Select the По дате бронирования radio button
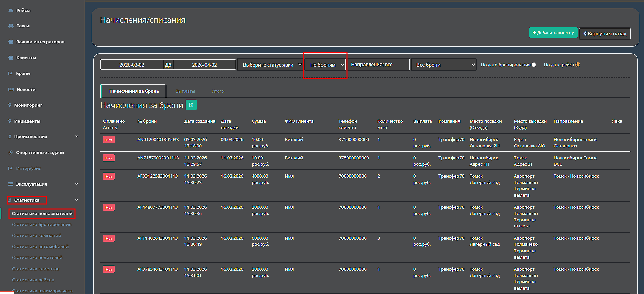This screenshot has width=644, height=294. click(534, 65)
